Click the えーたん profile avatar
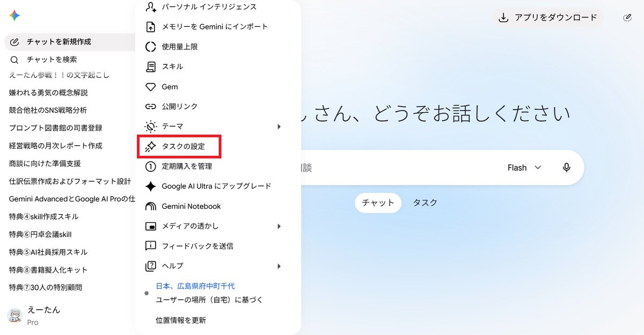The width and height of the screenshot is (644, 335). point(15,316)
